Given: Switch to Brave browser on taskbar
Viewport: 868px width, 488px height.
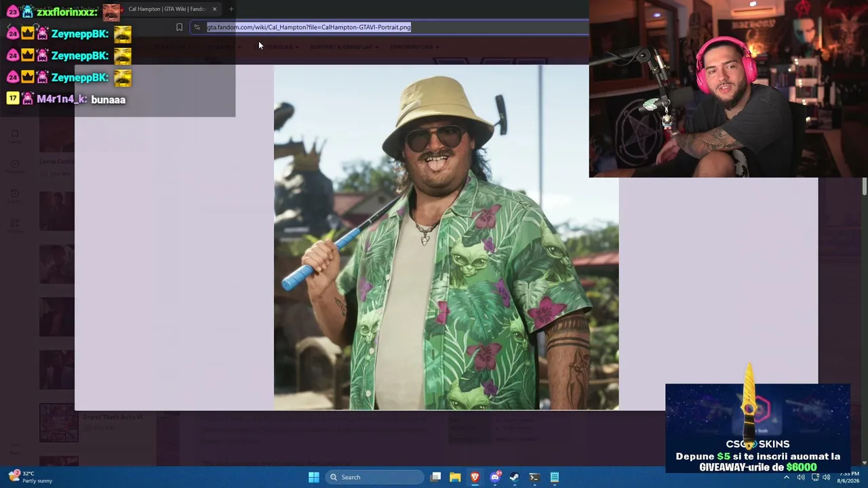Looking at the screenshot, I should pyautogui.click(x=475, y=477).
